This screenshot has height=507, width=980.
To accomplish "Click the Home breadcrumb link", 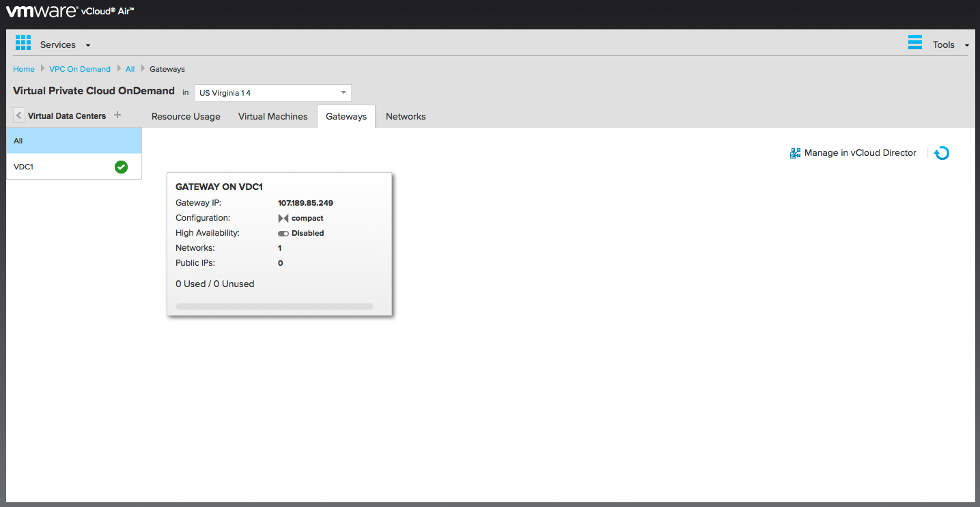I will (24, 69).
